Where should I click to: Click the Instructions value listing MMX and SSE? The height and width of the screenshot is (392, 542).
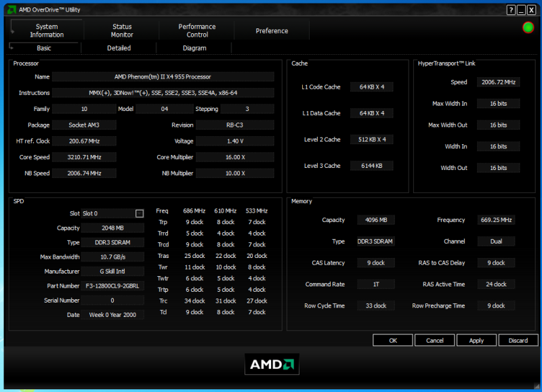point(163,93)
